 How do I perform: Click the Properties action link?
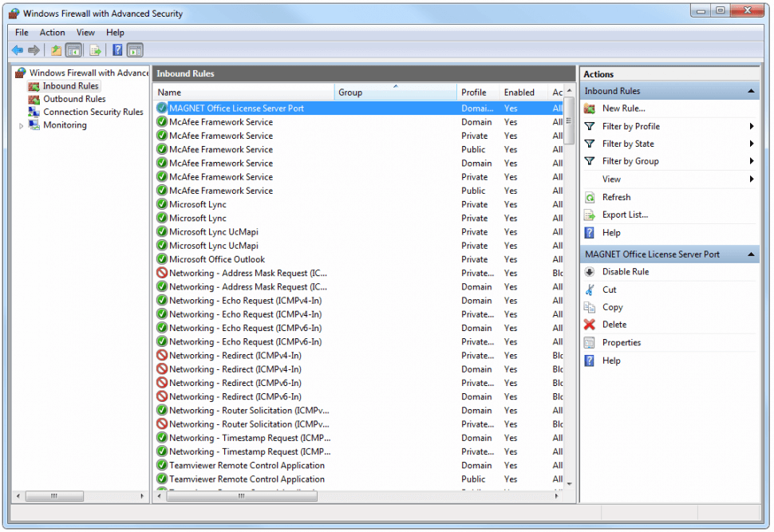point(622,342)
